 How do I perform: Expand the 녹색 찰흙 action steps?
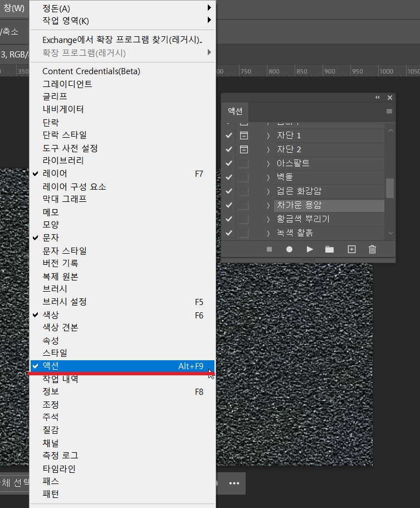pos(268,233)
